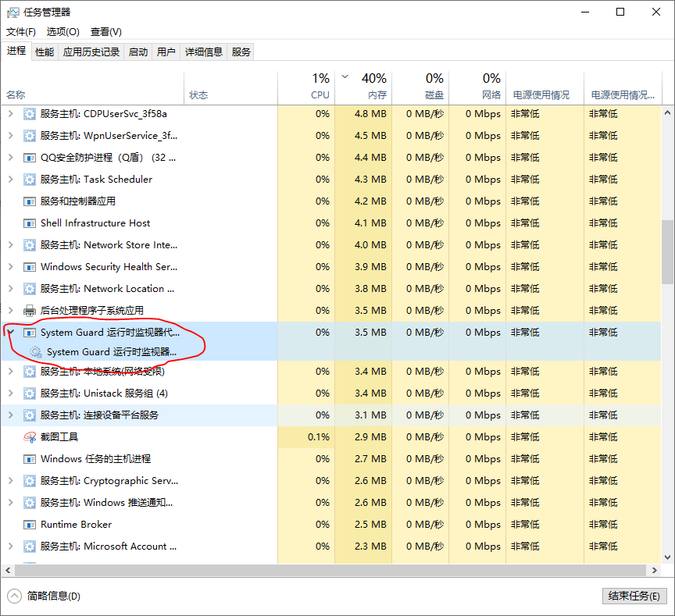Switch to the 性能 tab
Image resolution: width=675 pixels, height=616 pixels.
click(45, 52)
